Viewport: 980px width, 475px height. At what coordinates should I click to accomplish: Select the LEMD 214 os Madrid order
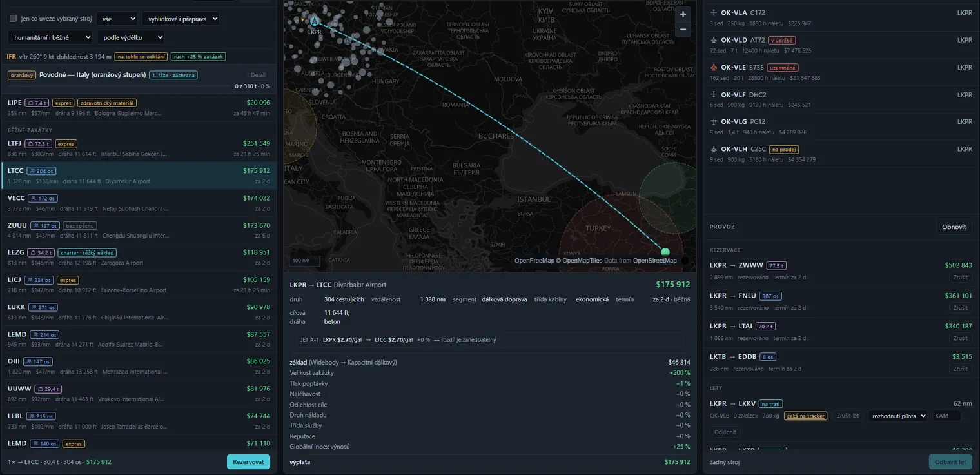139,339
